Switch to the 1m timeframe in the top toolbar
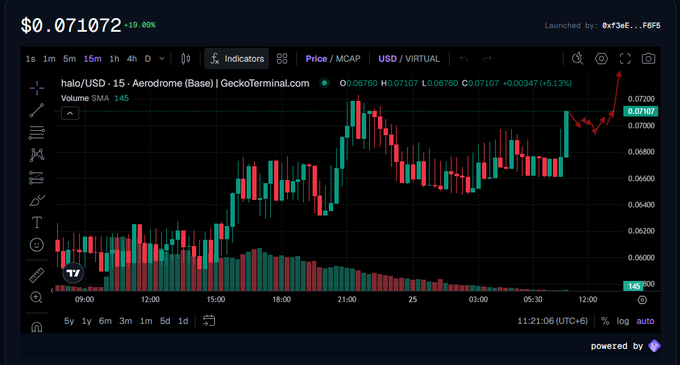 pos(49,59)
